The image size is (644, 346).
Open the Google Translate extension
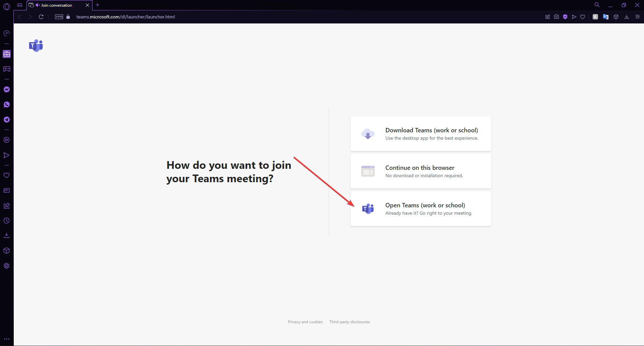pos(606,17)
